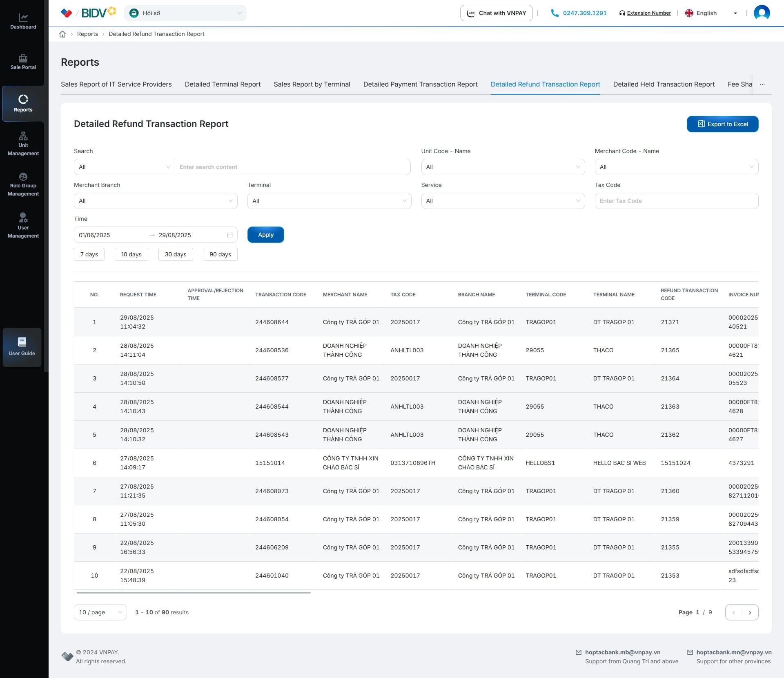Open Detailed Held Transaction Report tab
Screen dimensions: 784x678
click(664, 84)
